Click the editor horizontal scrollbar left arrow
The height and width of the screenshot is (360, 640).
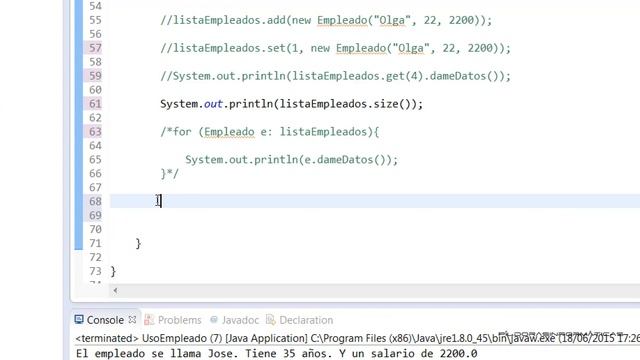point(116,290)
